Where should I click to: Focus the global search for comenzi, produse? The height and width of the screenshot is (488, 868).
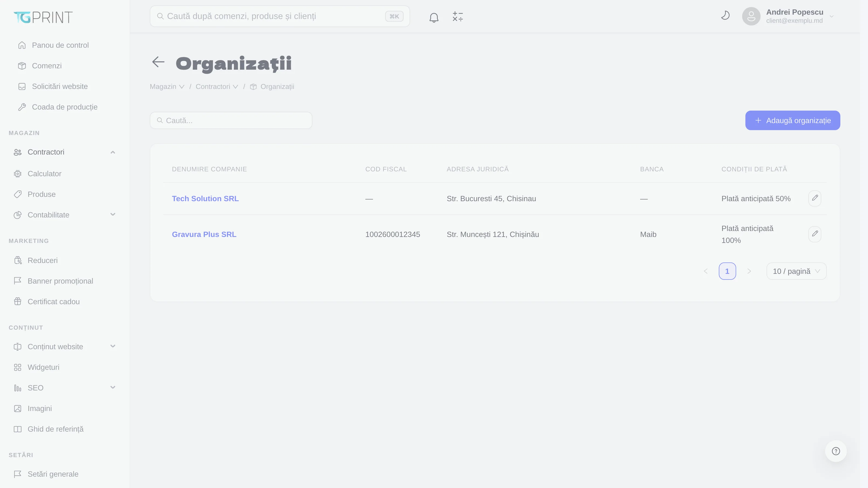[x=280, y=16]
